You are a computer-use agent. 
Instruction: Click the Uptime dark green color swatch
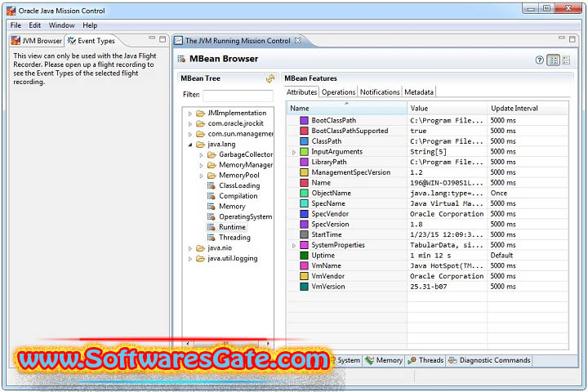304,255
